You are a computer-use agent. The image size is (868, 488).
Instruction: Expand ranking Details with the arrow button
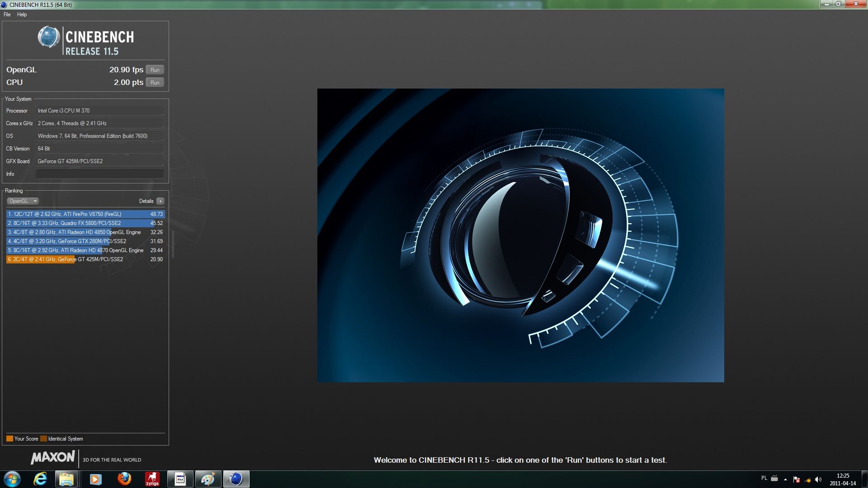[160, 201]
